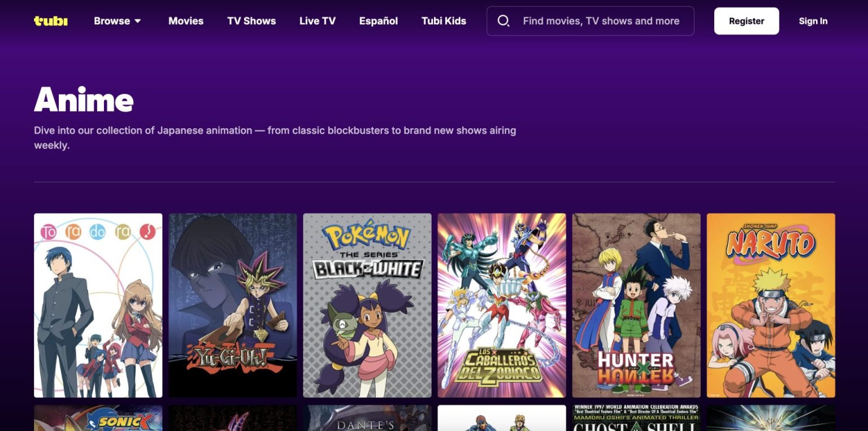Open the Toradora poster
Image resolution: width=868 pixels, height=431 pixels.
(x=98, y=304)
